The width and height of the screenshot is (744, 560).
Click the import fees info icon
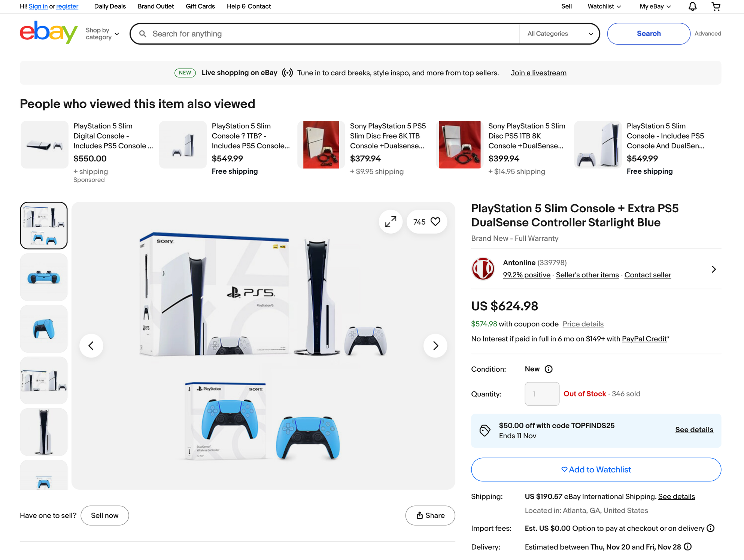click(x=710, y=528)
